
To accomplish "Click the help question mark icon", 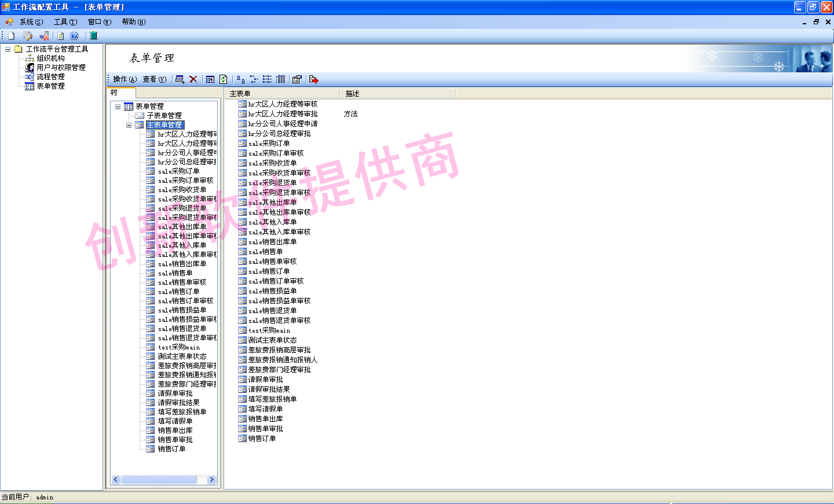I will pyautogui.click(x=74, y=36).
